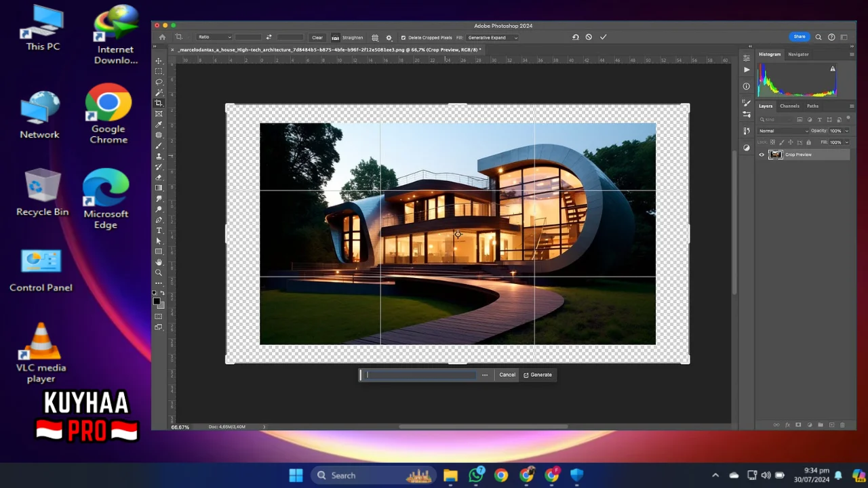Select the Gradient tool
The width and height of the screenshot is (868, 488).
click(x=159, y=188)
